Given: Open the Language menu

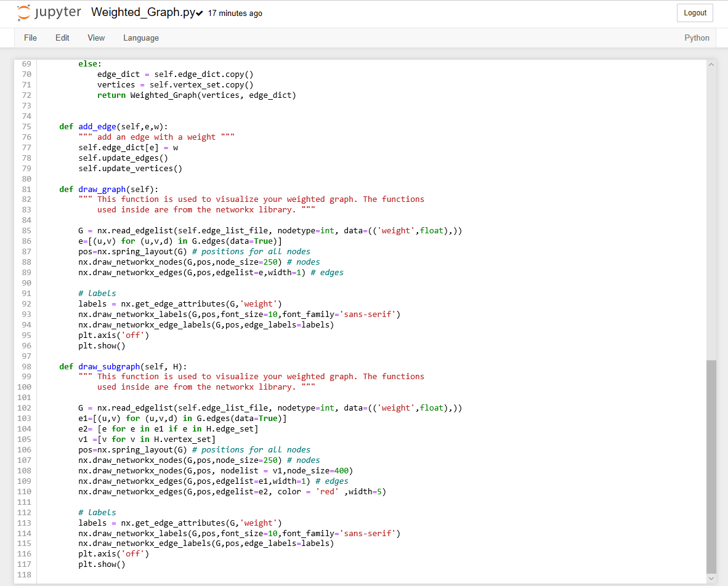Looking at the screenshot, I should click(x=140, y=38).
